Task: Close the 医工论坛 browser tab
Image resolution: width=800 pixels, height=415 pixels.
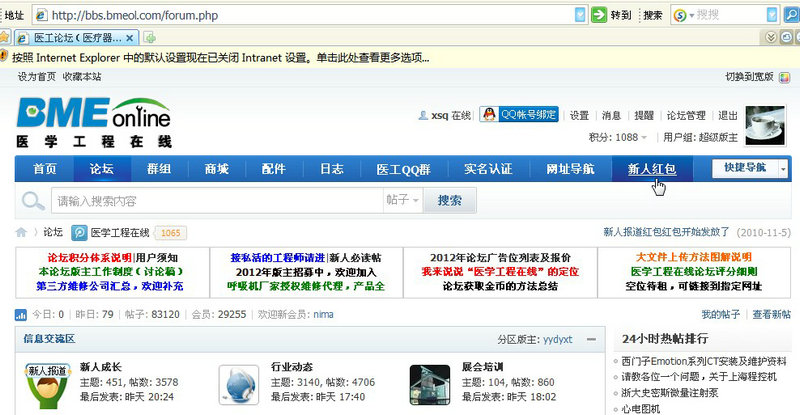Action: [129, 37]
